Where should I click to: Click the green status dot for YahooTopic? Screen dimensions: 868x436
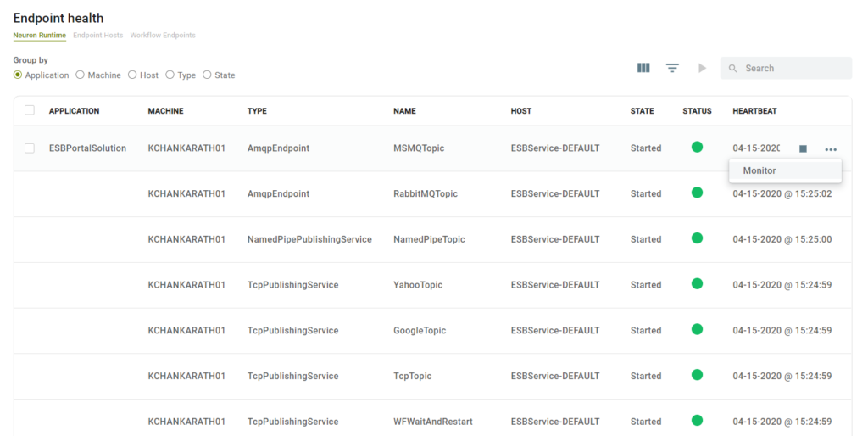click(697, 284)
